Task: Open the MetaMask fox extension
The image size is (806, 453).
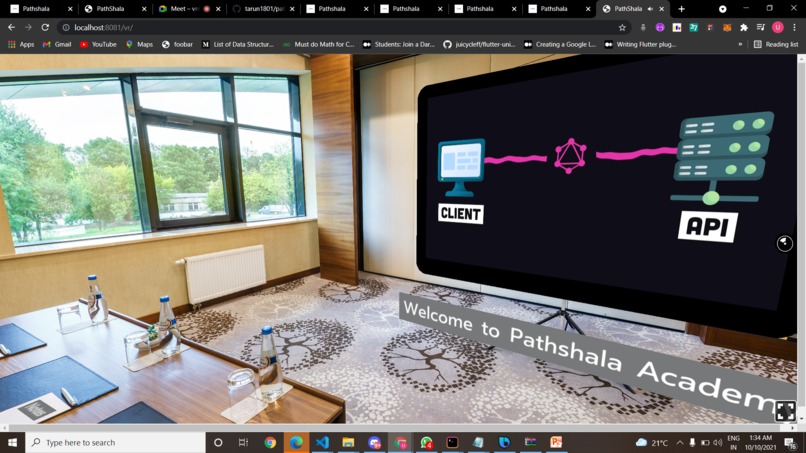Action: (727, 27)
